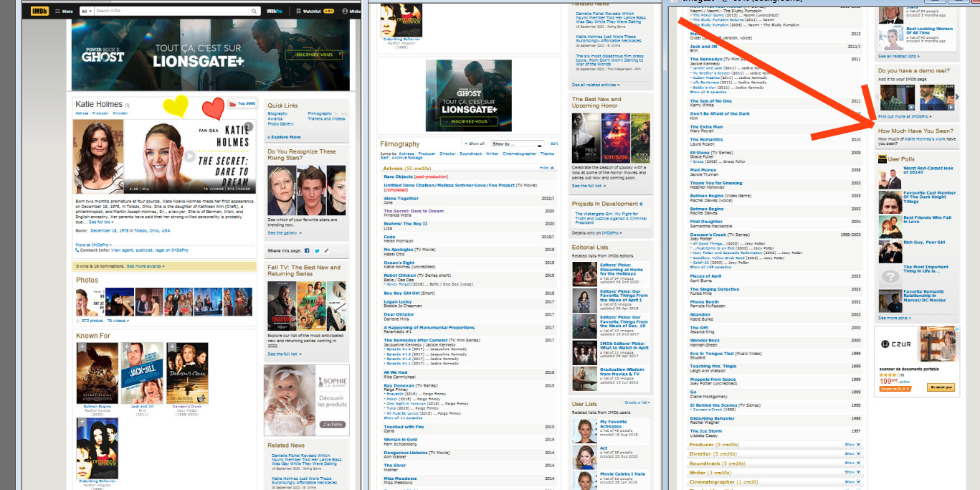Open The Ice Storm film link

coord(705,431)
